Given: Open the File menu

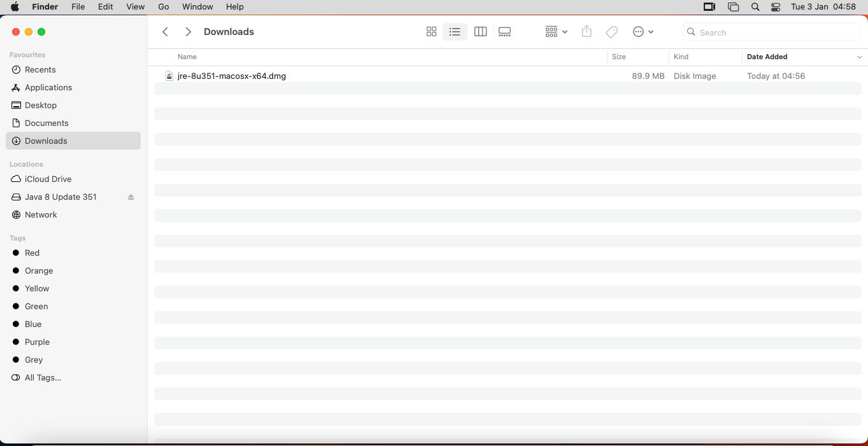Looking at the screenshot, I should point(78,7).
